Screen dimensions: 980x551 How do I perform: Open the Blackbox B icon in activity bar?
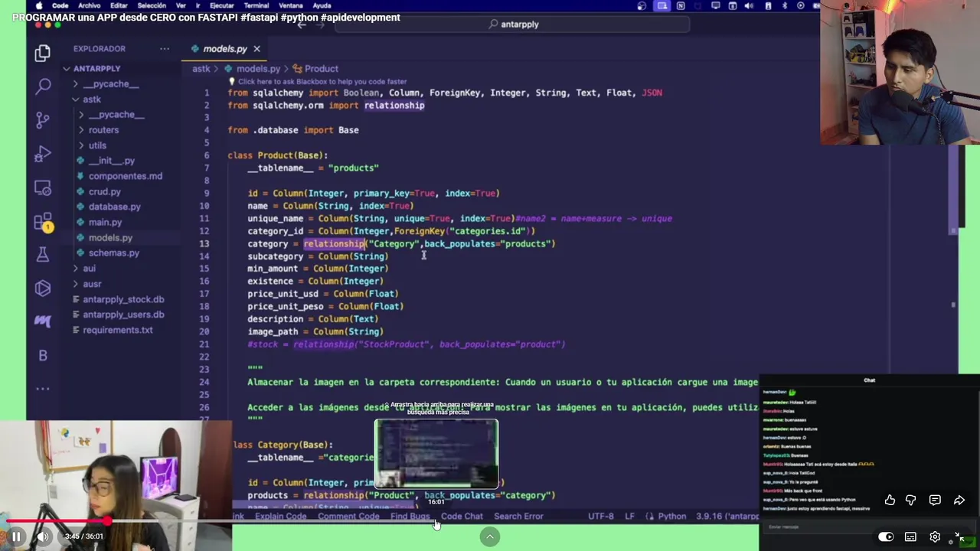[x=43, y=355]
